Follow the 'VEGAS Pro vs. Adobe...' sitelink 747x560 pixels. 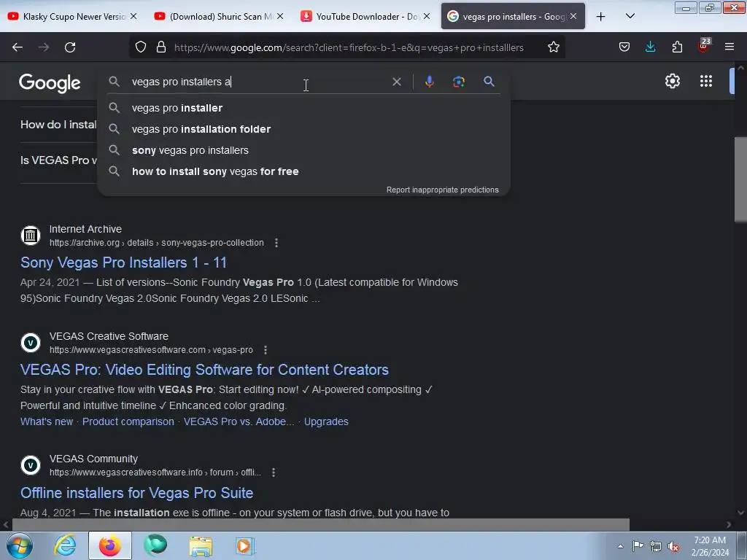click(239, 422)
